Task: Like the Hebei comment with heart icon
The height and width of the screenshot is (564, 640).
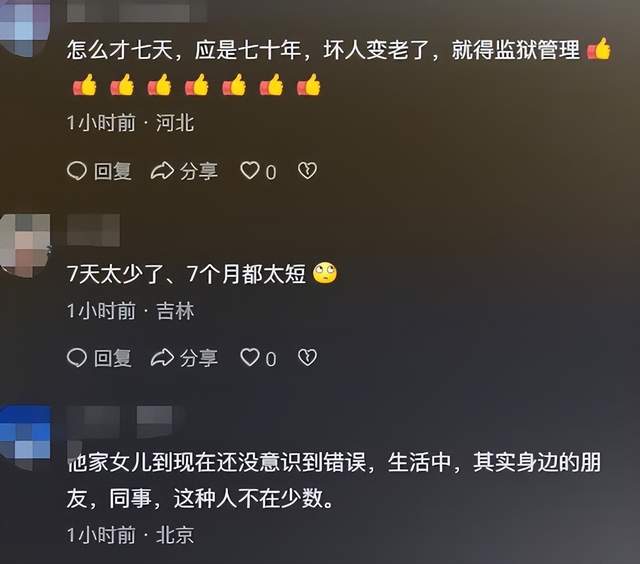Action: [250, 171]
